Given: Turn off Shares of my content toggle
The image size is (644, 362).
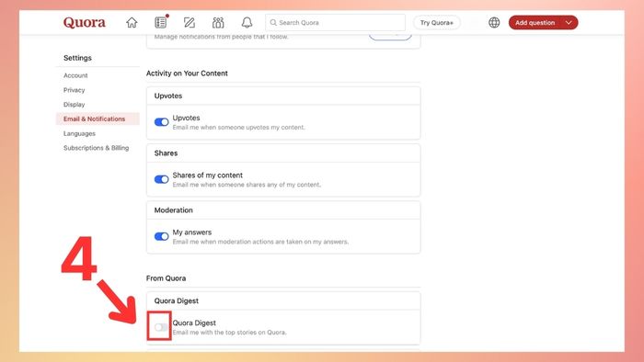Looking at the screenshot, I should coord(161,179).
